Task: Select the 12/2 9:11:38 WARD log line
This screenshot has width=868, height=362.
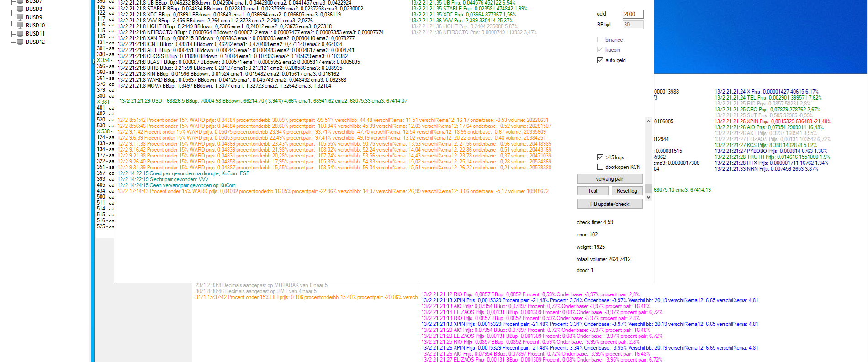Action: [x=334, y=144]
